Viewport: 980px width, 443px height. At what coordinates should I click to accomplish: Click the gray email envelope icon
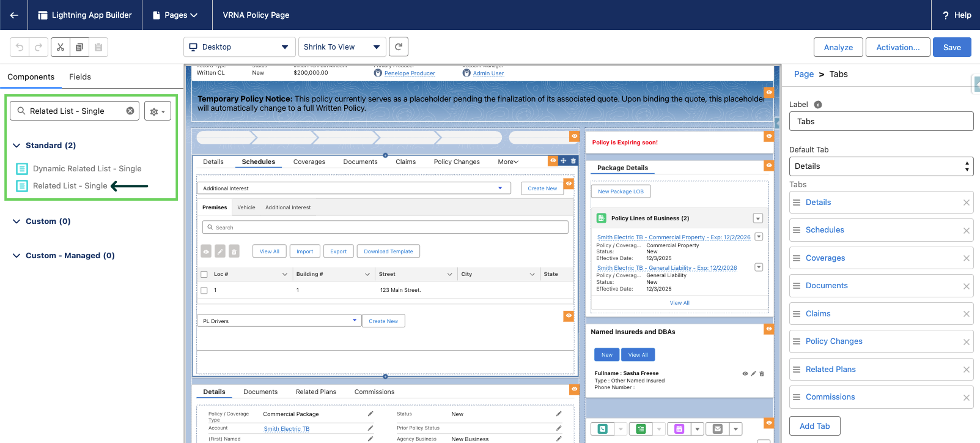point(718,429)
